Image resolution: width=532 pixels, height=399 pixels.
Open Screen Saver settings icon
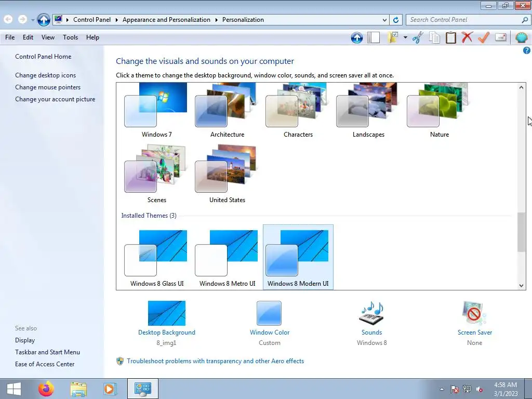474,313
